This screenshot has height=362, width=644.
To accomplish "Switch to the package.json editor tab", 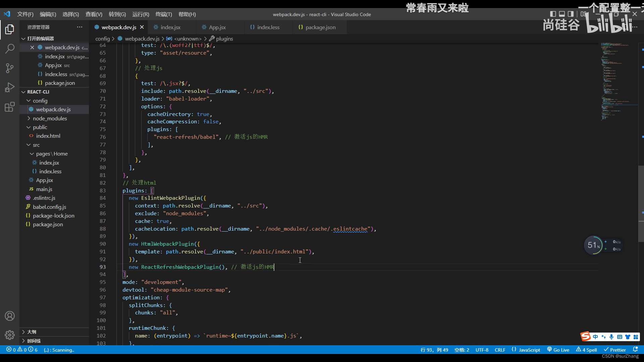I will click(320, 27).
